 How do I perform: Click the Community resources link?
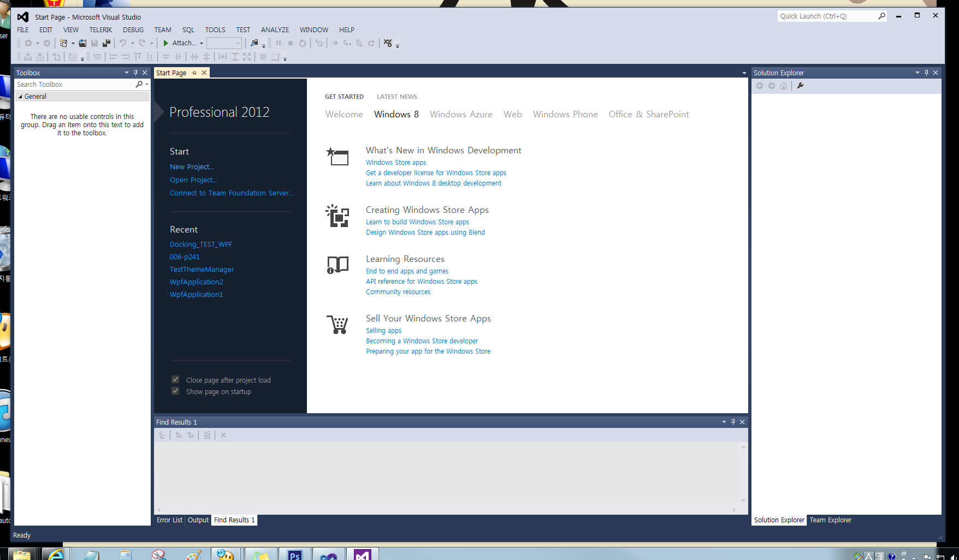pyautogui.click(x=398, y=292)
